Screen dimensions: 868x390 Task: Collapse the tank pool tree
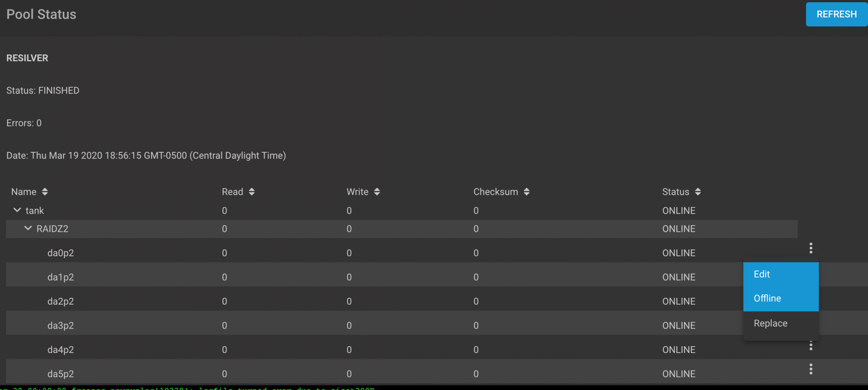(x=17, y=210)
